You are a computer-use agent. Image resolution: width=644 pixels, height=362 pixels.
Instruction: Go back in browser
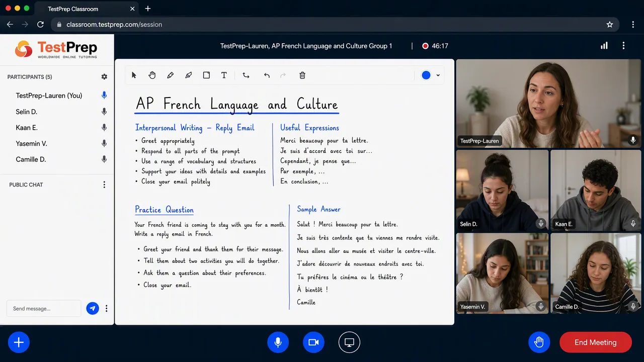(x=10, y=24)
